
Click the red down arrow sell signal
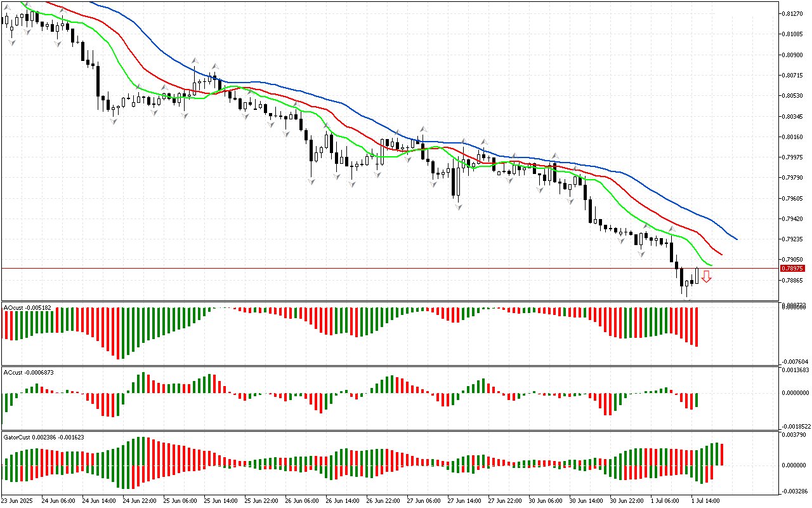click(x=706, y=276)
